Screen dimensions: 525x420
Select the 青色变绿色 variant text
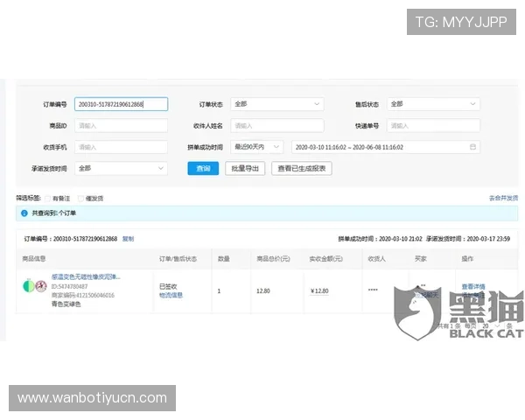[x=66, y=304]
